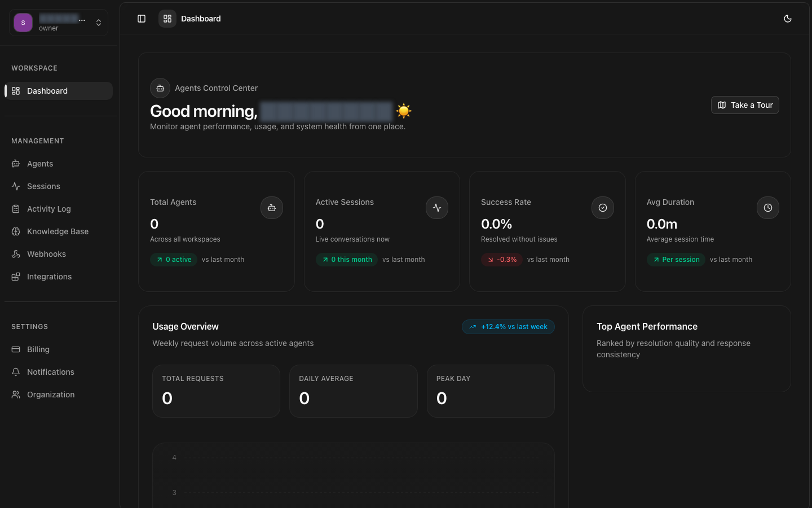Screen dimensions: 812x508
Task: Open Webhooks settings
Action: pos(59,254)
